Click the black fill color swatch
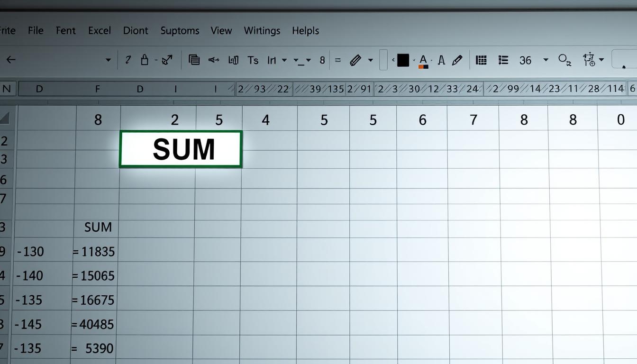 403,60
